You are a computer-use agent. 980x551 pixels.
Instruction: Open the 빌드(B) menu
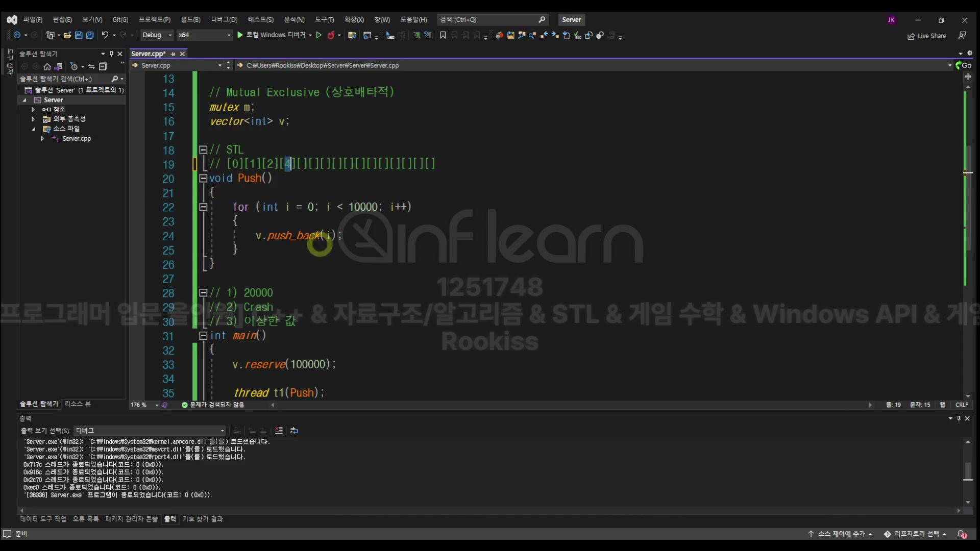pos(190,19)
